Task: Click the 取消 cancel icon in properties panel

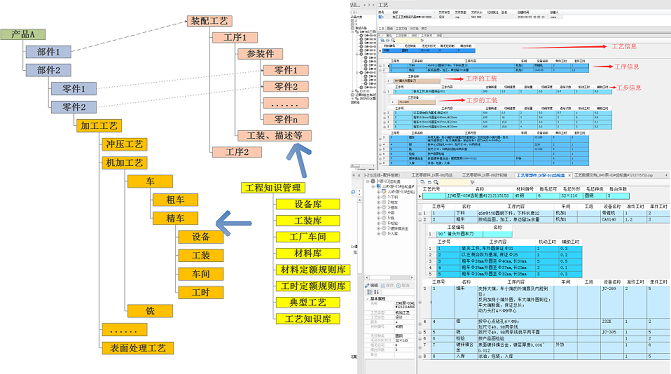Action: [x=398, y=285]
